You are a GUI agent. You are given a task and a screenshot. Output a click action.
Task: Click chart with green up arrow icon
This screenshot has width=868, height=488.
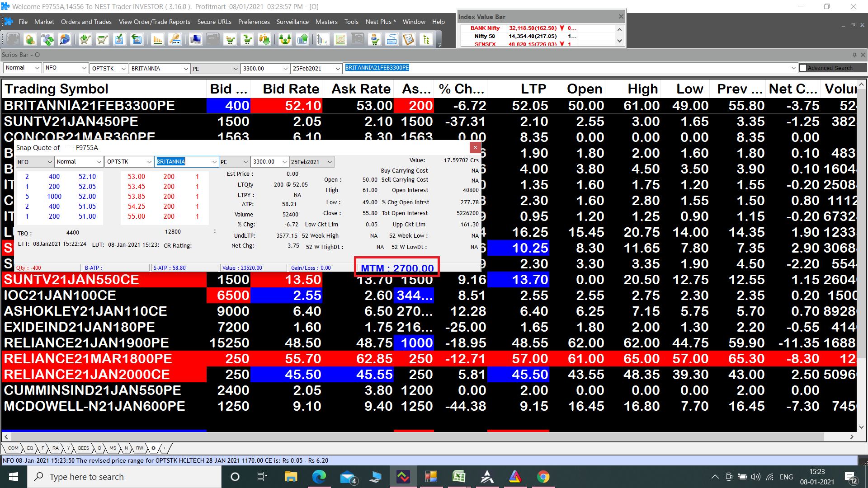point(302,40)
